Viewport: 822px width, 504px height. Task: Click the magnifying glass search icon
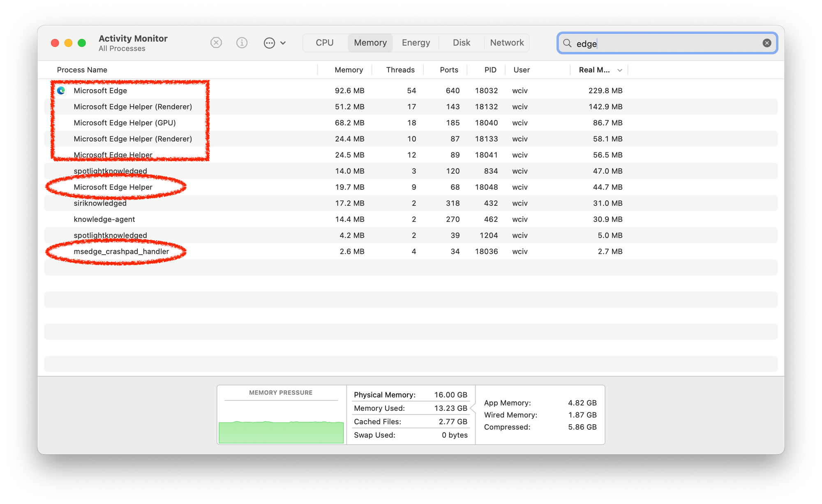click(567, 43)
